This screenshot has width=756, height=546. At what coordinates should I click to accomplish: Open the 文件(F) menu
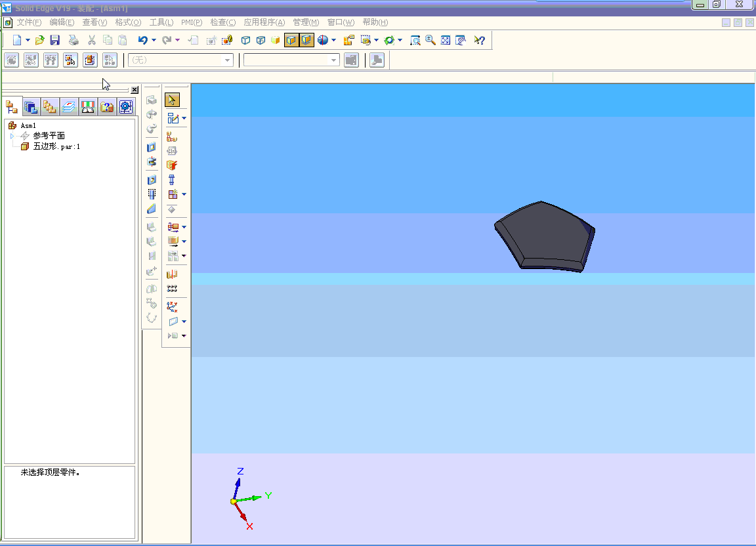[x=29, y=22]
